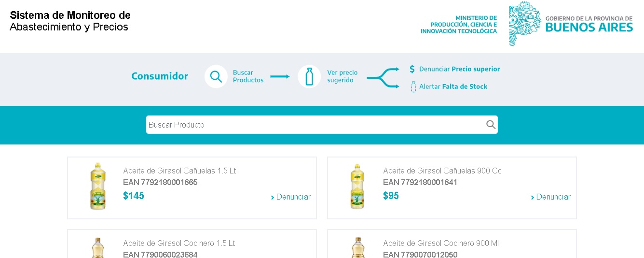The width and height of the screenshot is (644, 258).
Task: Select the title Aceite de Girasol Cañuelas 900 Cc
Action: 442,171
